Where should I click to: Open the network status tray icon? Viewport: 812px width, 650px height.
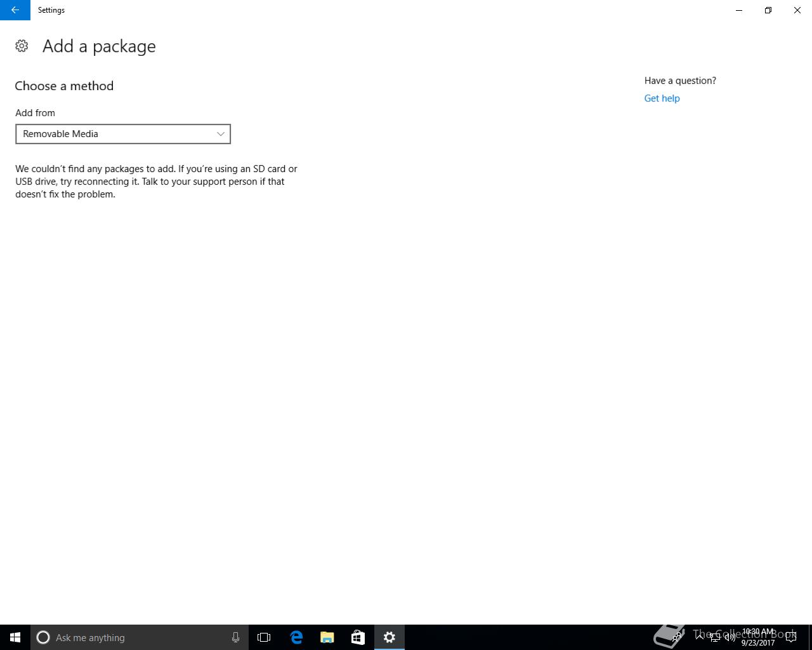coord(715,637)
